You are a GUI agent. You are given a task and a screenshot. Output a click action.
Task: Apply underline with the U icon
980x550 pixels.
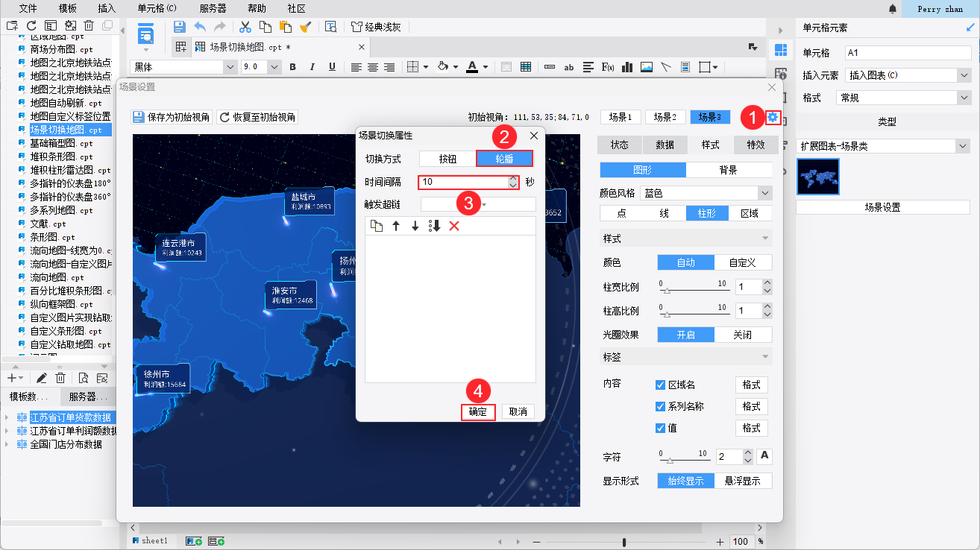coord(333,67)
